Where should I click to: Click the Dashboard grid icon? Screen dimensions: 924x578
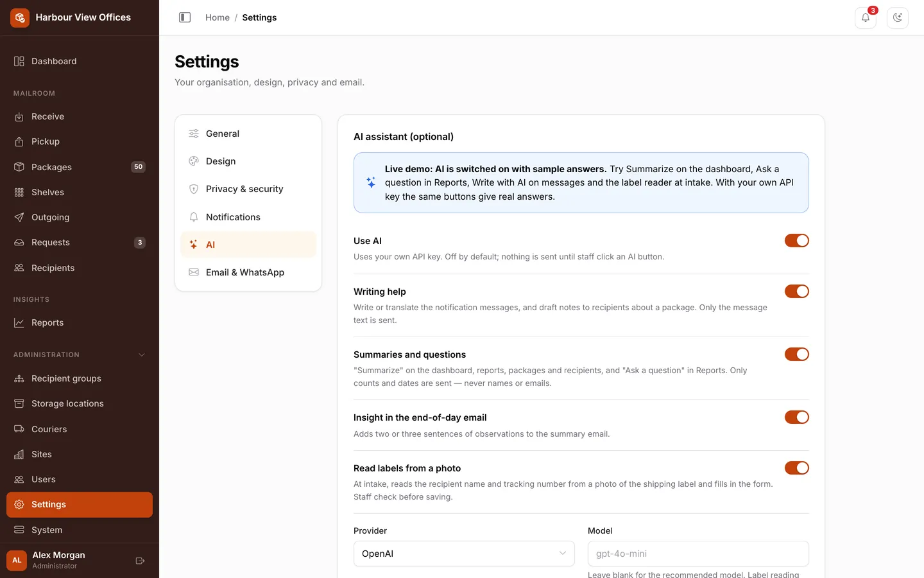coord(19,62)
